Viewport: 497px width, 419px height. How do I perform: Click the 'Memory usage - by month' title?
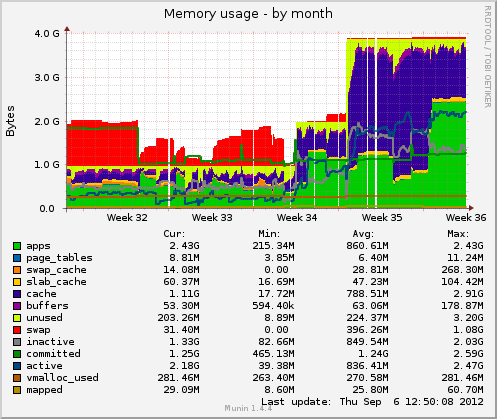click(248, 14)
